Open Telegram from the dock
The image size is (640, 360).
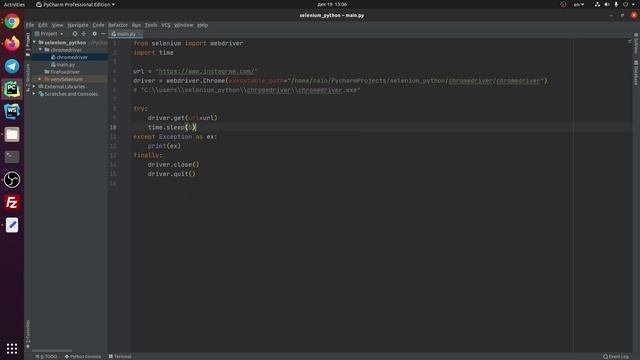tap(12, 66)
